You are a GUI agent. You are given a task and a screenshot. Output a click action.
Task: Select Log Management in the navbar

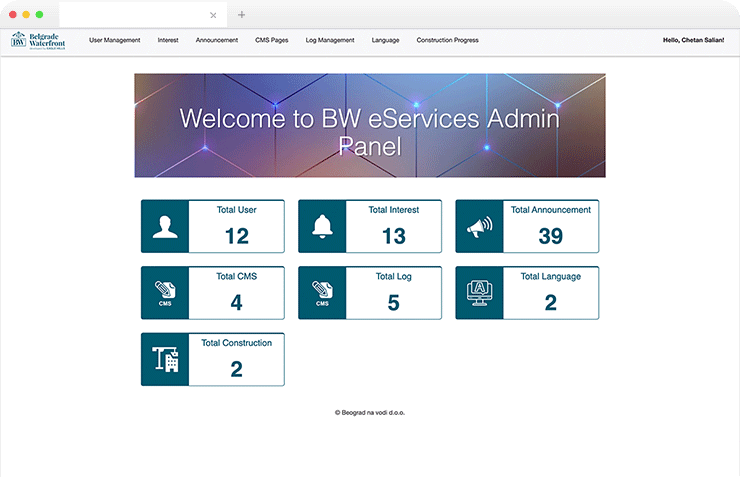330,40
